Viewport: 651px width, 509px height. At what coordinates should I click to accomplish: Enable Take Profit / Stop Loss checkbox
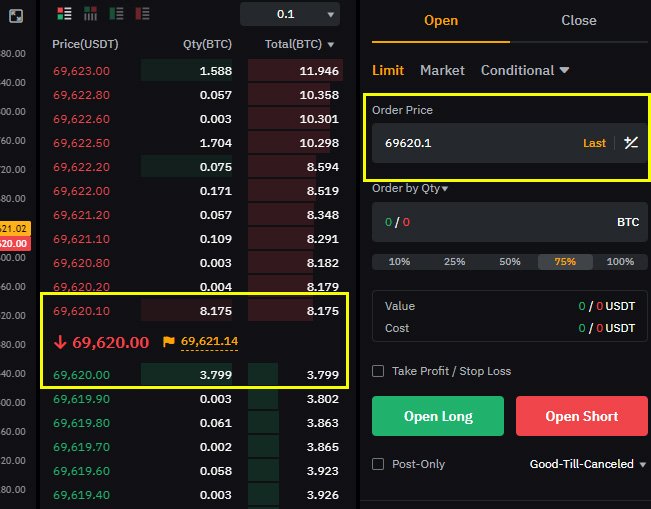pos(378,371)
